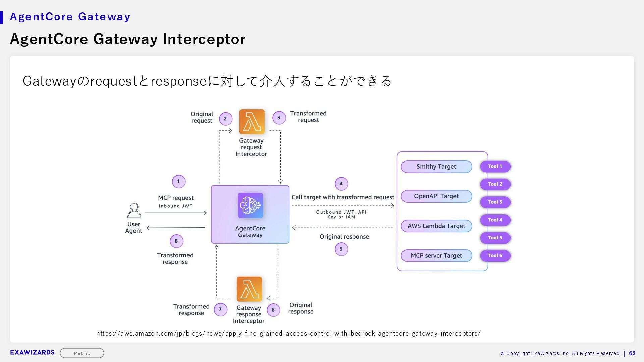This screenshot has height=362, width=644.
Task: Click the Tool 6 badge
Action: pyautogui.click(x=495, y=256)
